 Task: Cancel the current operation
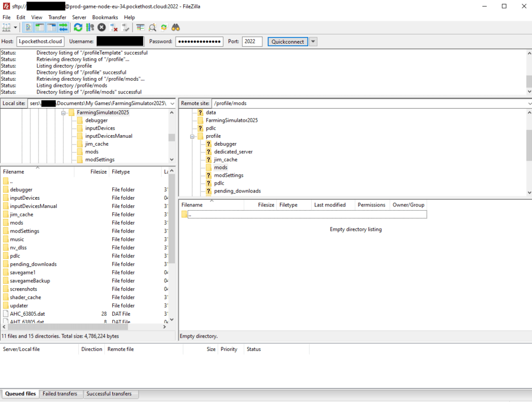(x=101, y=27)
